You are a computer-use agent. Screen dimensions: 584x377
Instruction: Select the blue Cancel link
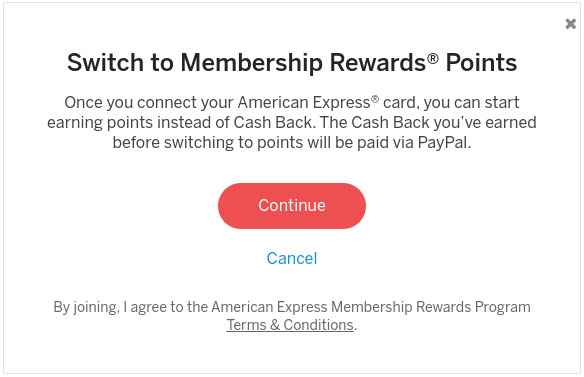292,258
